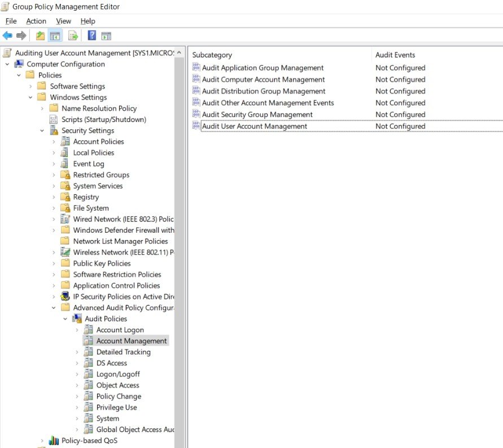Select Audit Distribution Group Management row
The width and height of the screenshot is (503, 448).
[x=347, y=91]
